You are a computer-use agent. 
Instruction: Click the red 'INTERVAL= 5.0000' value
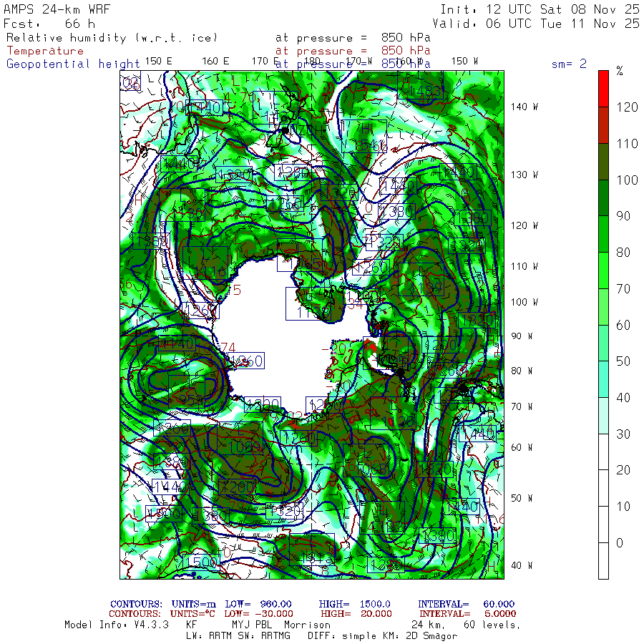pyautogui.click(x=468, y=614)
